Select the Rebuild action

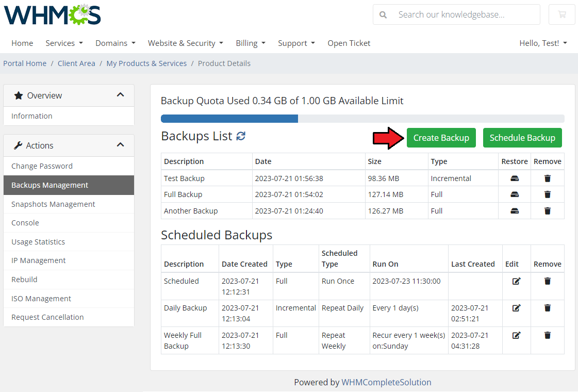[69, 280]
